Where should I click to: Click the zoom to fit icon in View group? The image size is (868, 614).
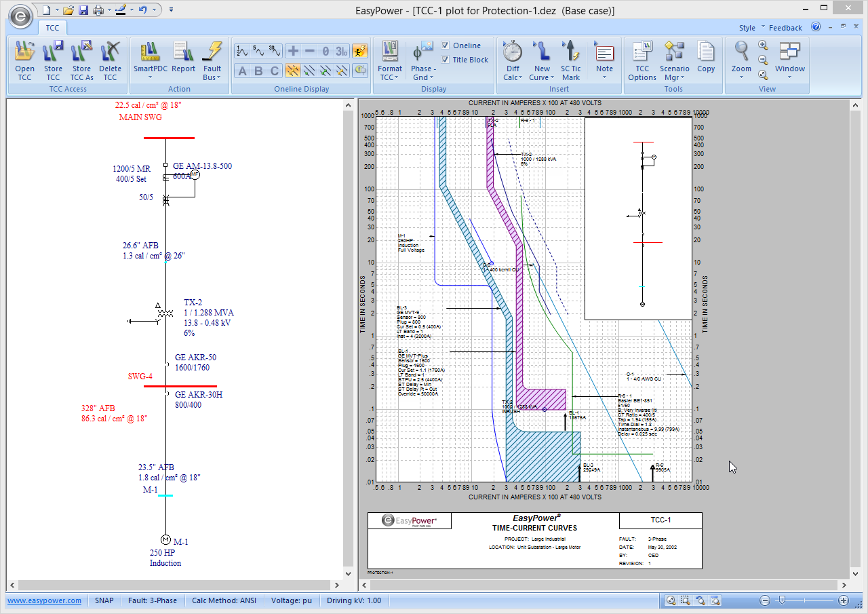pos(763,75)
